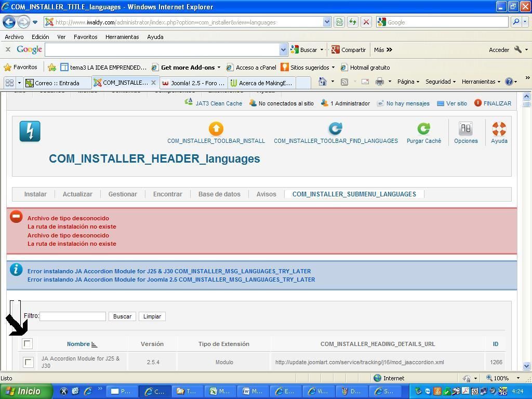Click the FINALIZAR logout link

493,103
